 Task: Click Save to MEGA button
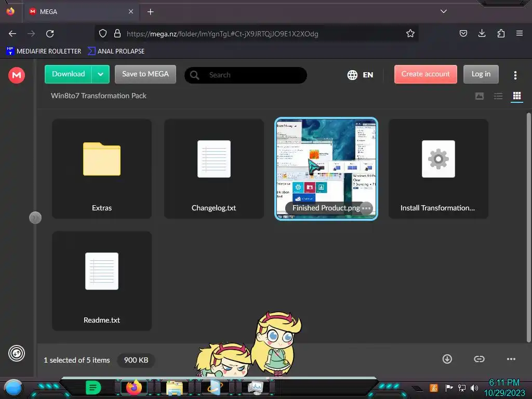pyautogui.click(x=145, y=74)
